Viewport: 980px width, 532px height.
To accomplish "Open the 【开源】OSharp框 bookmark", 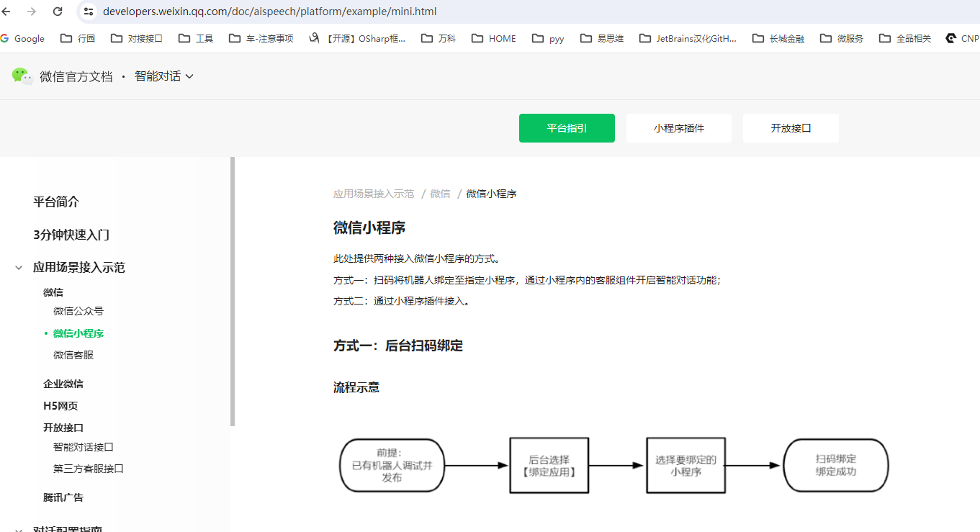I will click(x=357, y=39).
